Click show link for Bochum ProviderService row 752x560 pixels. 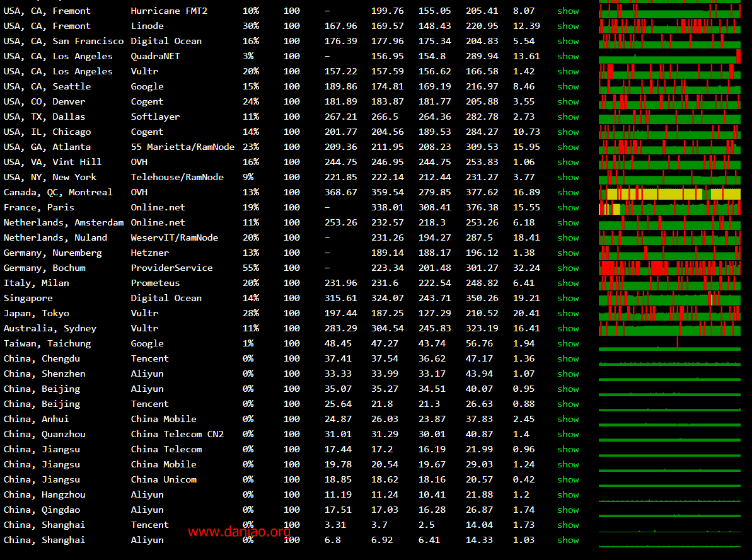coord(568,268)
